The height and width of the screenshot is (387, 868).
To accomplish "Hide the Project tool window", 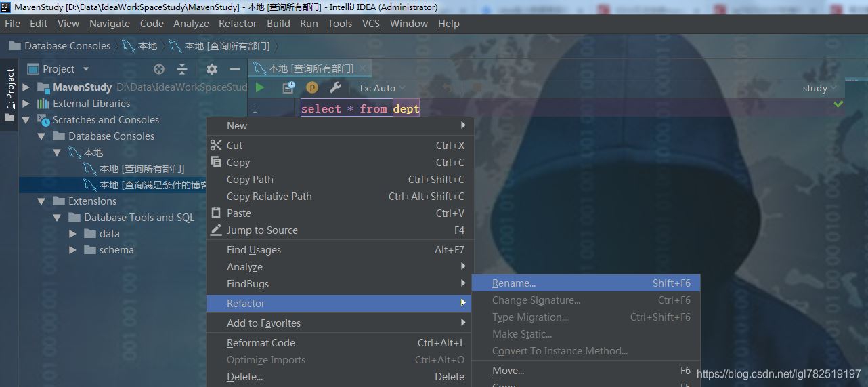I will click(x=235, y=69).
